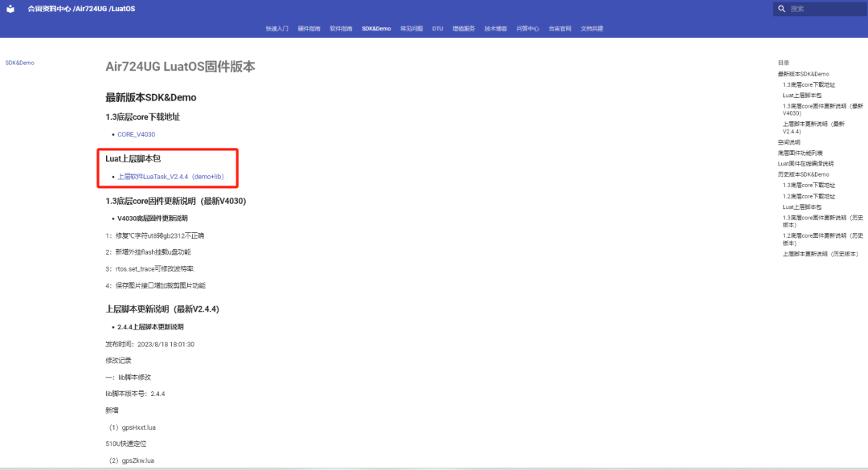
Task: Open the 硬件指南 navigation tab
Action: pyautogui.click(x=309, y=29)
